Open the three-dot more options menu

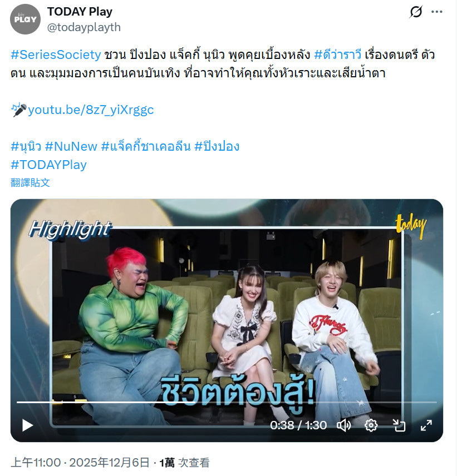[436, 12]
